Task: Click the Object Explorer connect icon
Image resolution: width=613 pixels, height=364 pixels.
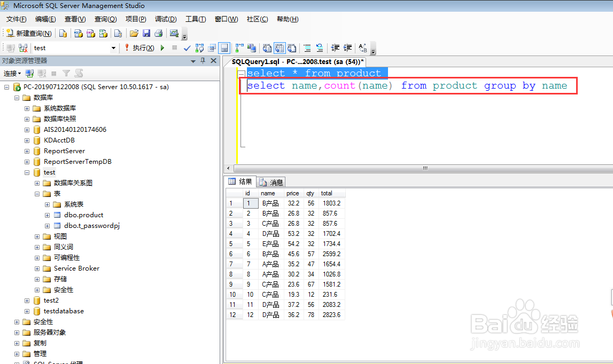Action: (29, 74)
